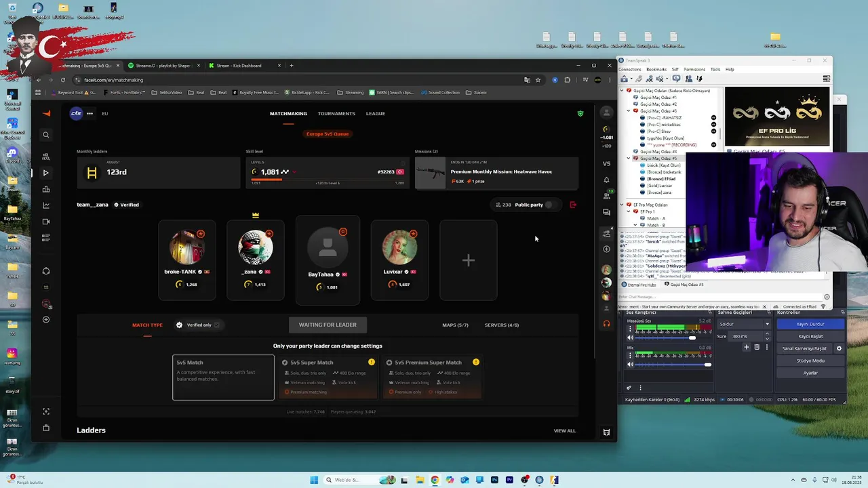Screen dimensions: 868x488
Task: Open the stats line-graph icon in FACEIT sidebar
Action: click(x=46, y=205)
